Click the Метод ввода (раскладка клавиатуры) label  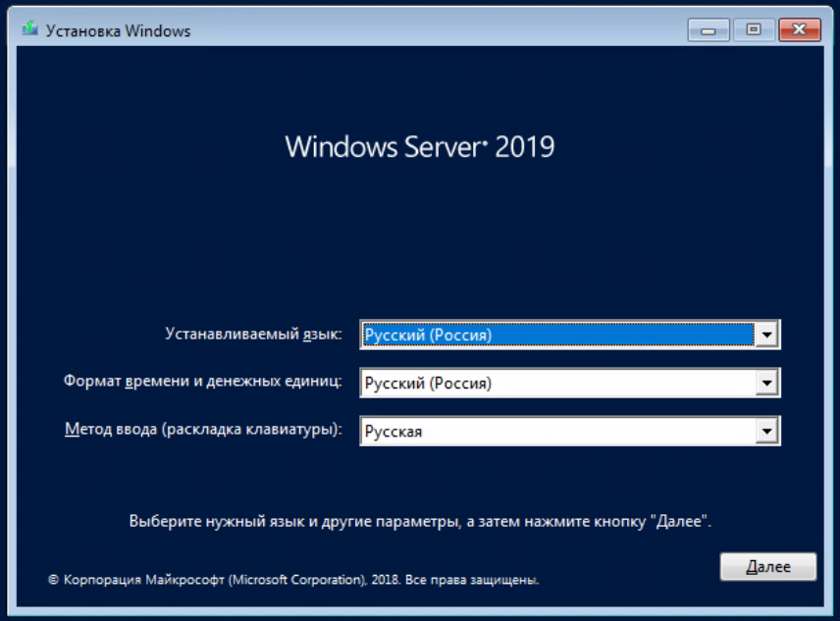click(x=203, y=430)
